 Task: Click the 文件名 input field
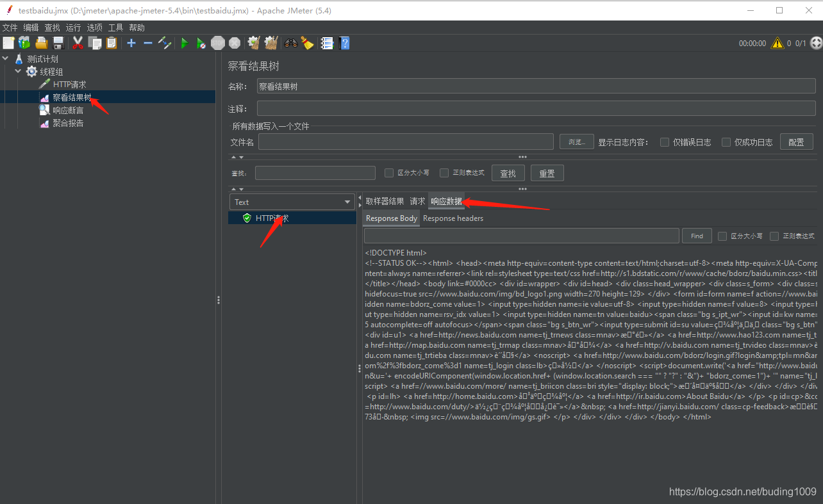[406, 142]
